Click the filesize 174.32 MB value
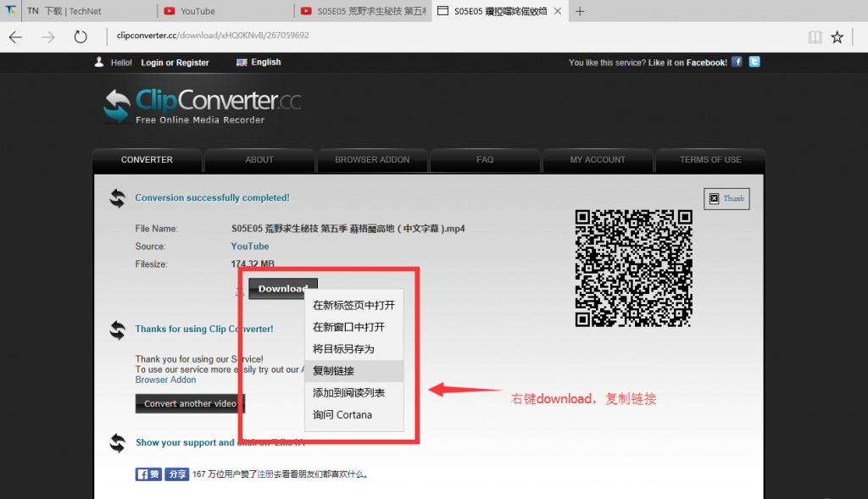The height and width of the screenshot is (499, 868). click(x=253, y=263)
